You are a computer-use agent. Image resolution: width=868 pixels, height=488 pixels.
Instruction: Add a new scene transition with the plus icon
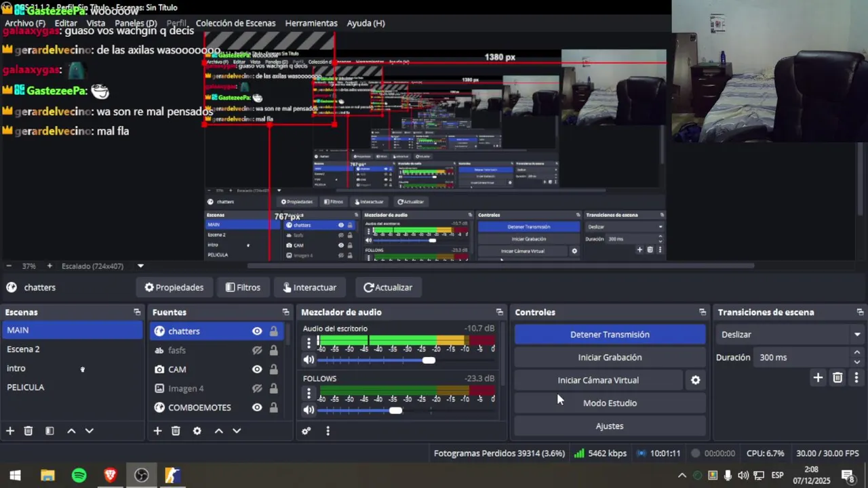click(818, 378)
